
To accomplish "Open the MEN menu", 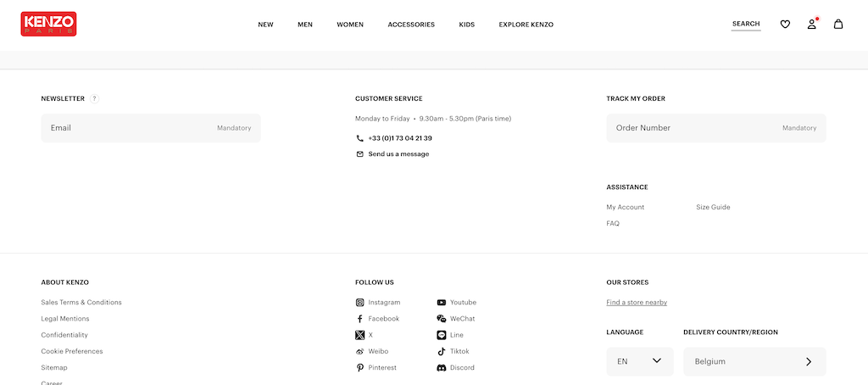I will [x=305, y=25].
